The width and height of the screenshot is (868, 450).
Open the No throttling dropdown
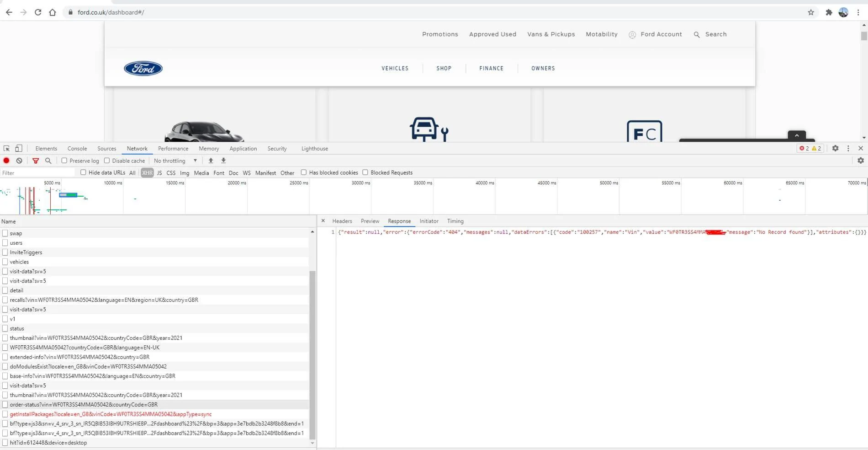click(175, 161)
